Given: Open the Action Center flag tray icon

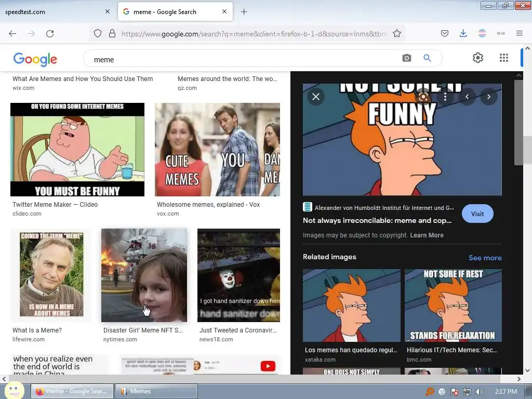Looking at the screenshot, I should [454, 392].
